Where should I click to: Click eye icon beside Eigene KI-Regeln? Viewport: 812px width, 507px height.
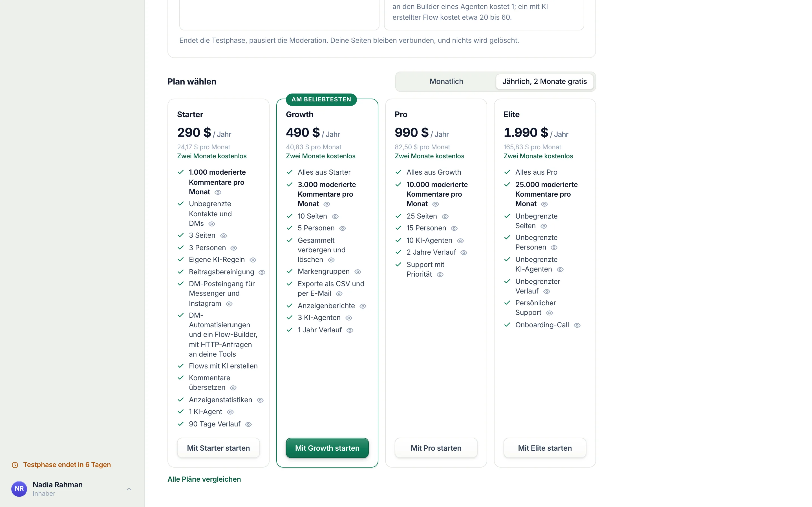coord(253,260)
